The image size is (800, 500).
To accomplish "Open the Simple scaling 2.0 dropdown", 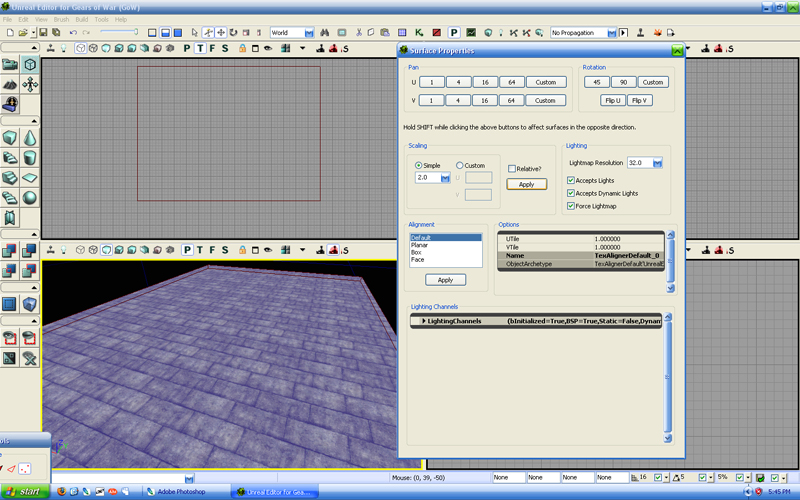I will click(445, 178).
